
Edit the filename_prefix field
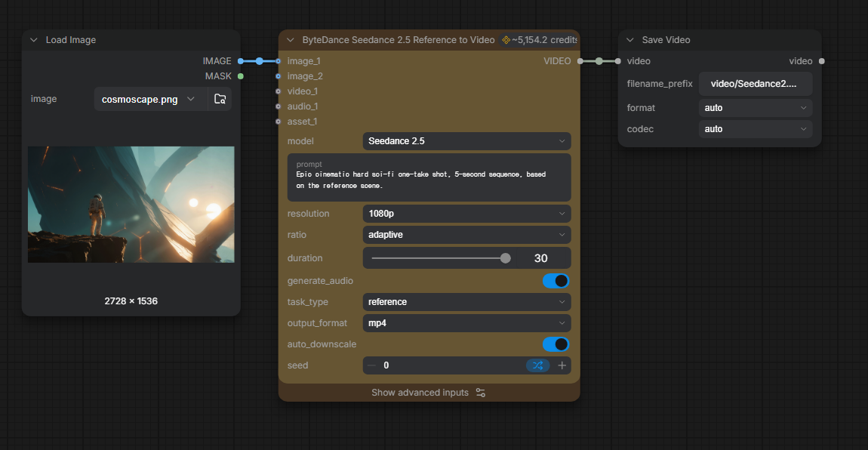tap(756, 84)
